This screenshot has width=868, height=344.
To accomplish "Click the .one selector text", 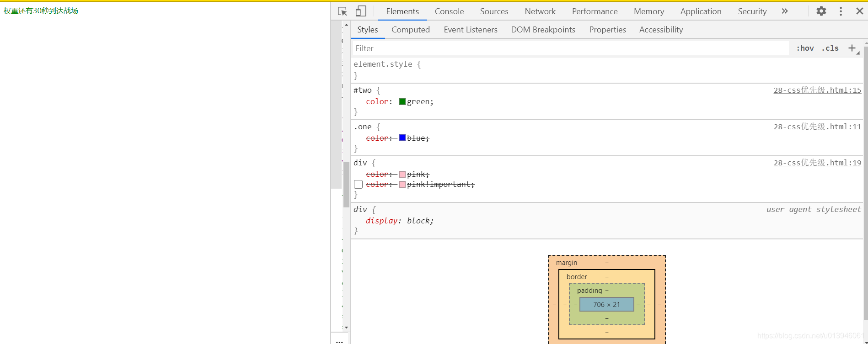I will pos(363,127).
